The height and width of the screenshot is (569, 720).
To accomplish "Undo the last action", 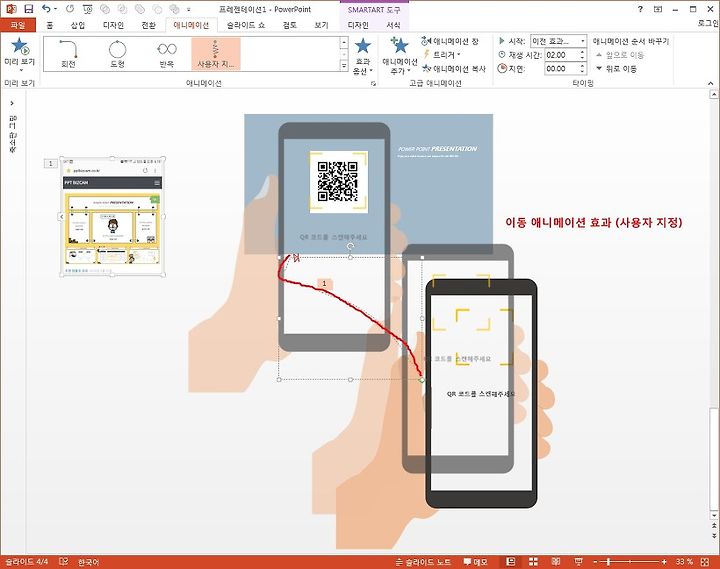I will [x=46, y=9].
